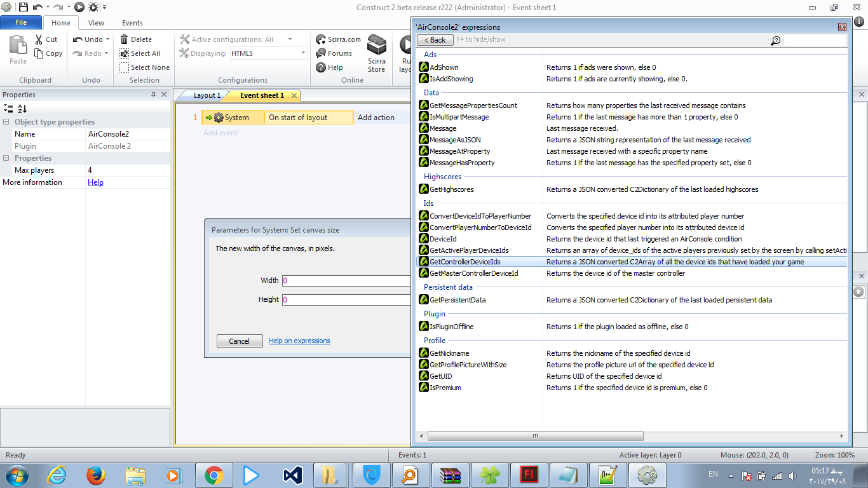Click the Sort alphabetically icon in Properties
The width and height of the screenshot is (868, 488).
(x=22, y=109)
